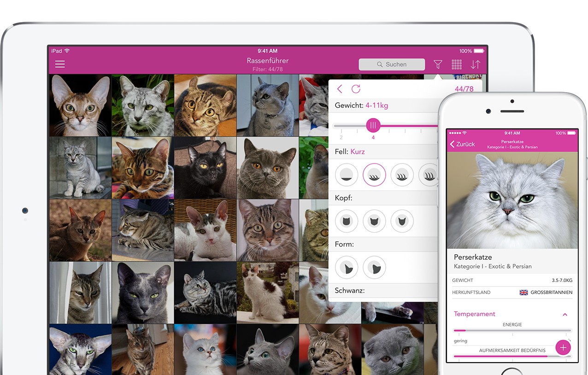
Task: Toggle the third Fell fur length option
Action: point(402,175)
